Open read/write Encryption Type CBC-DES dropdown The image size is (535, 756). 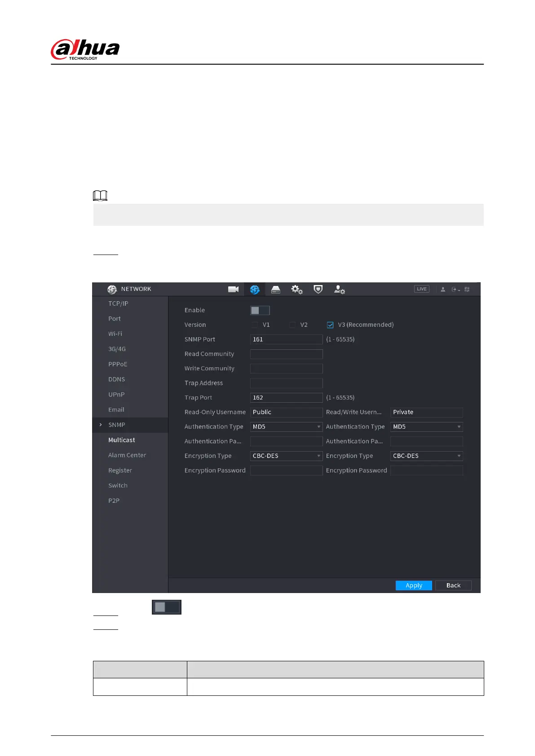(426, 456)
